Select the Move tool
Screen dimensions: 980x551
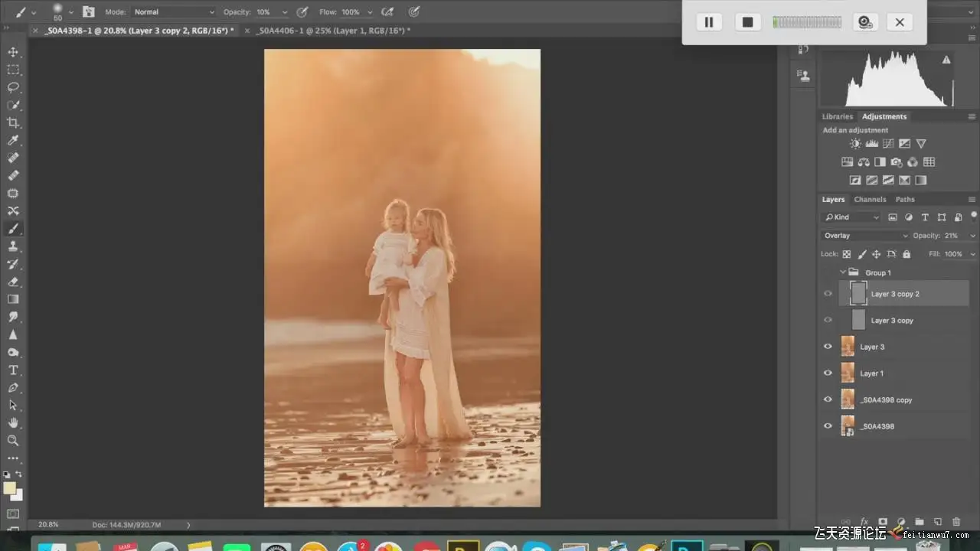[13, 52]
